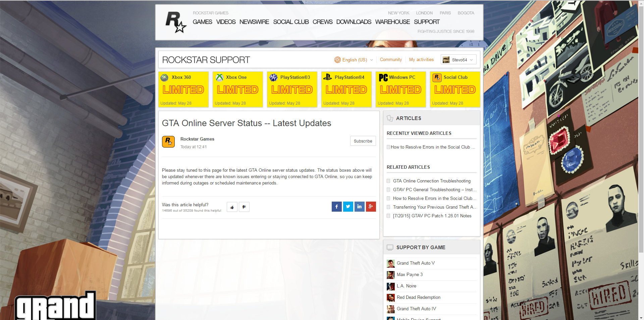Viewport: 644px width, 320px height.
Task: Mark article helpful with thumbs up
Action: [232, 207]
